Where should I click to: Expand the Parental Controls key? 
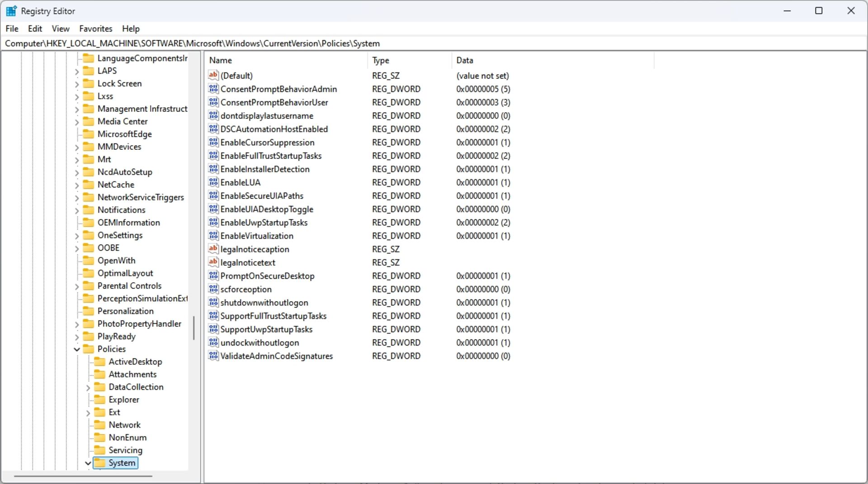77,286
